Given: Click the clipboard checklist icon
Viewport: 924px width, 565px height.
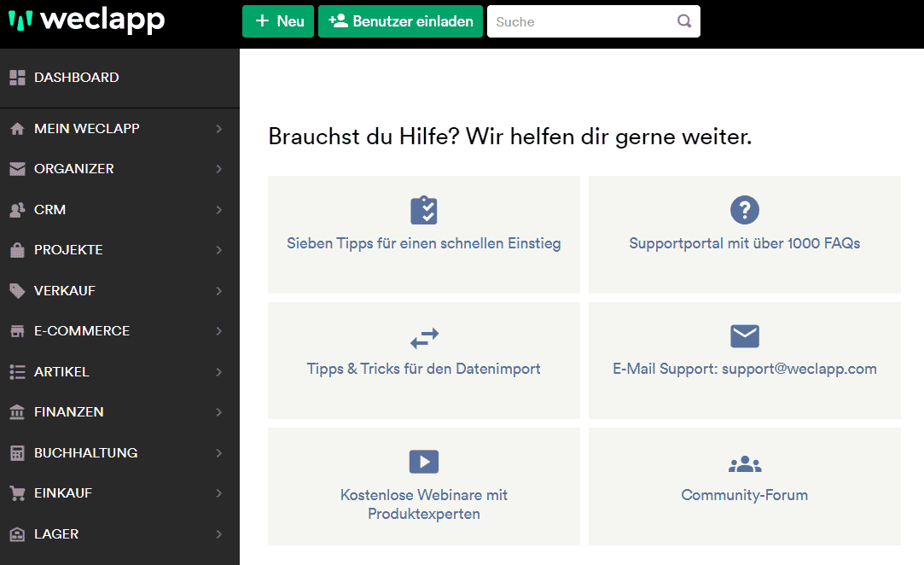Looking at the screenshot, I should tap(424, 210).
